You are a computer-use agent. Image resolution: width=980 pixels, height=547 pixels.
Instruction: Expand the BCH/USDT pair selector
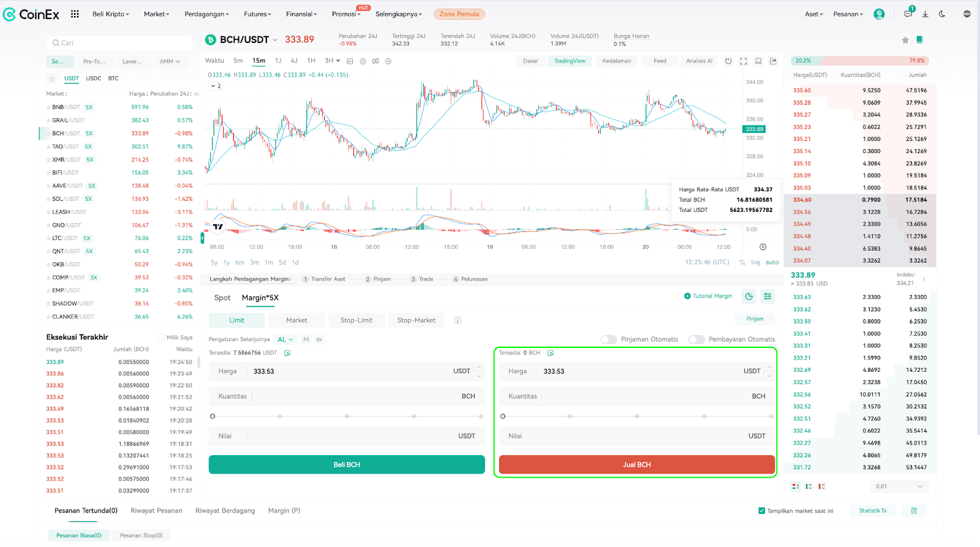tap(275, 40)
